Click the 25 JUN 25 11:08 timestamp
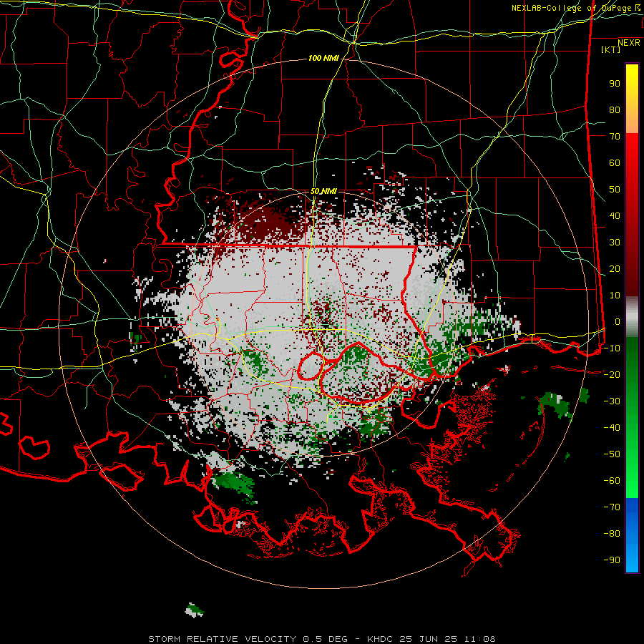This screenshot has width=644, height=644. pos(448,639)
